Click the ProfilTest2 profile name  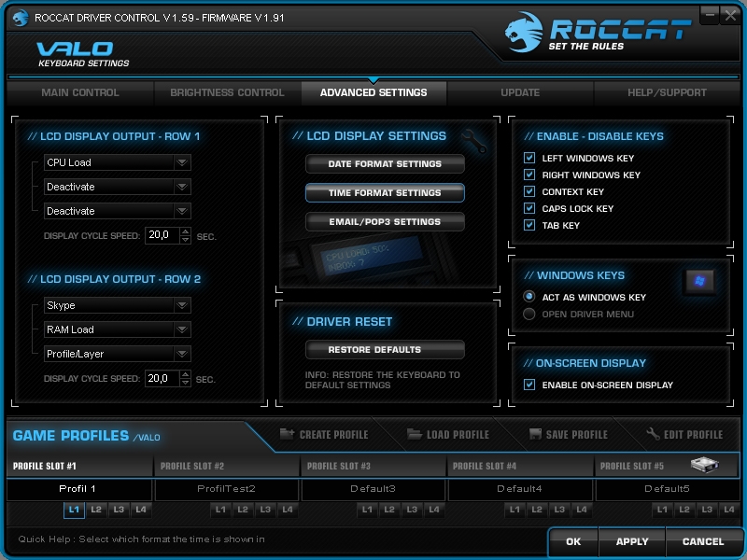tap(226, 488)
